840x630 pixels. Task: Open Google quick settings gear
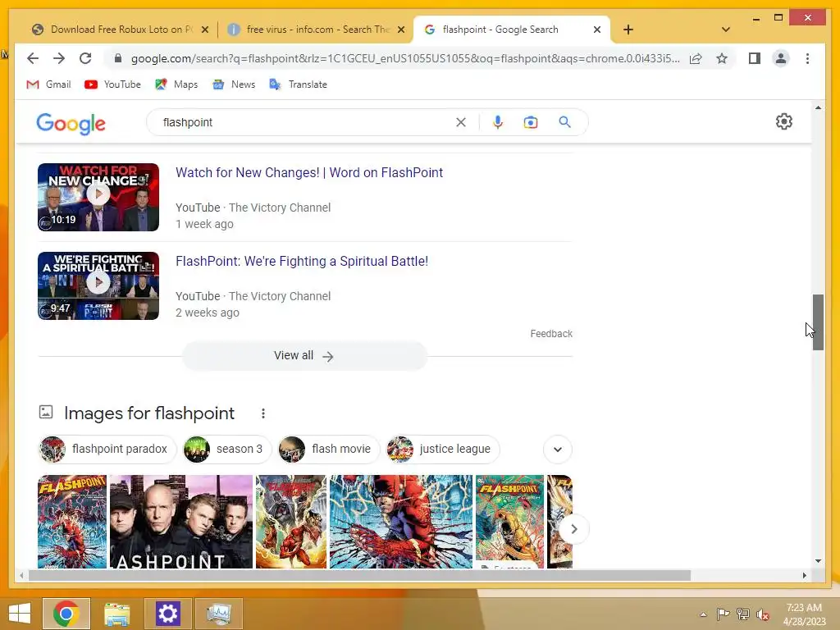[783, 121]
